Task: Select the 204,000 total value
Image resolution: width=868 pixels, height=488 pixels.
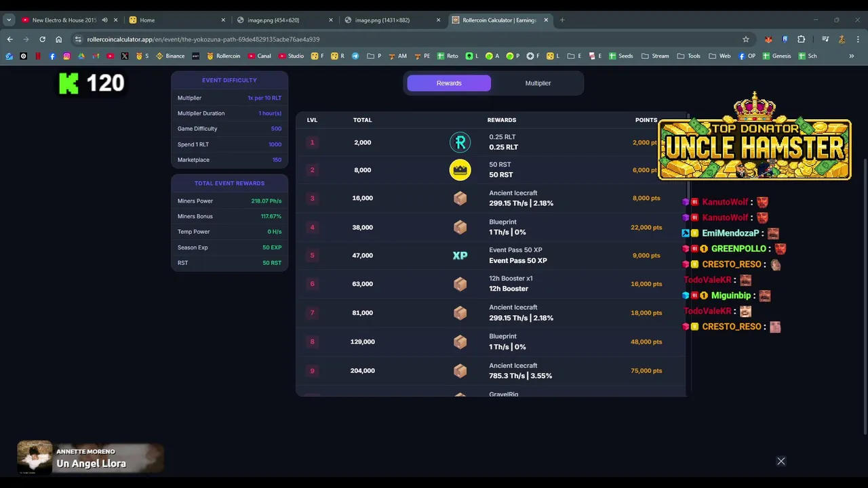Action: coord(362,371)
